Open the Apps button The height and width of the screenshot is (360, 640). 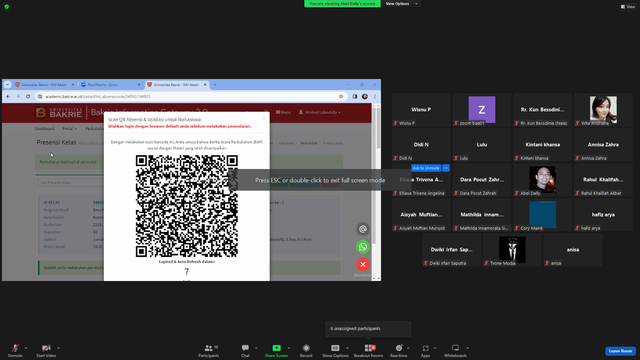(x=425, y=350)
